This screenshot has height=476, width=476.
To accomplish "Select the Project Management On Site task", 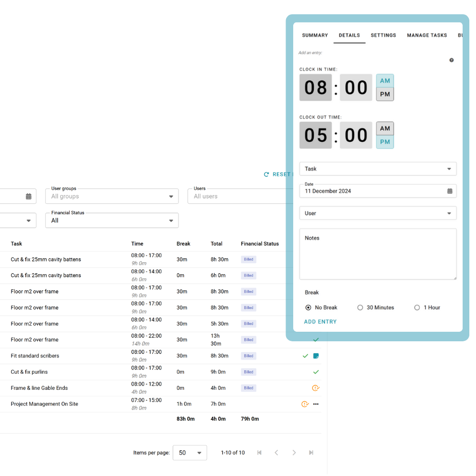I will (x=44, y=404).
